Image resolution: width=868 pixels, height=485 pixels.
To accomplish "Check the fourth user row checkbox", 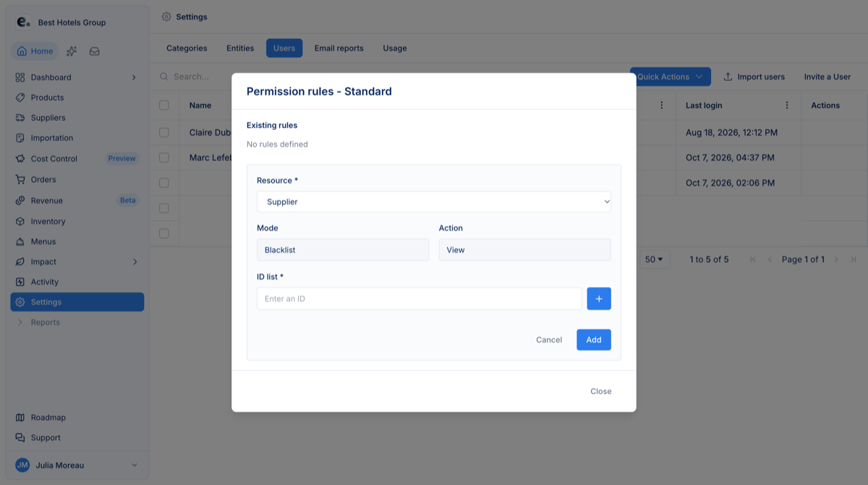I will click(164, 208).
